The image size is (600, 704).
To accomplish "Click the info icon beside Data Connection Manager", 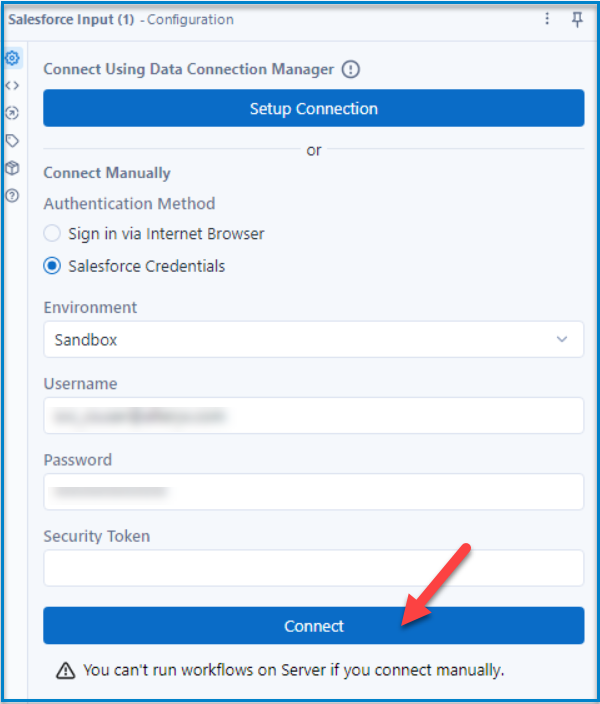I will [351, 70].
